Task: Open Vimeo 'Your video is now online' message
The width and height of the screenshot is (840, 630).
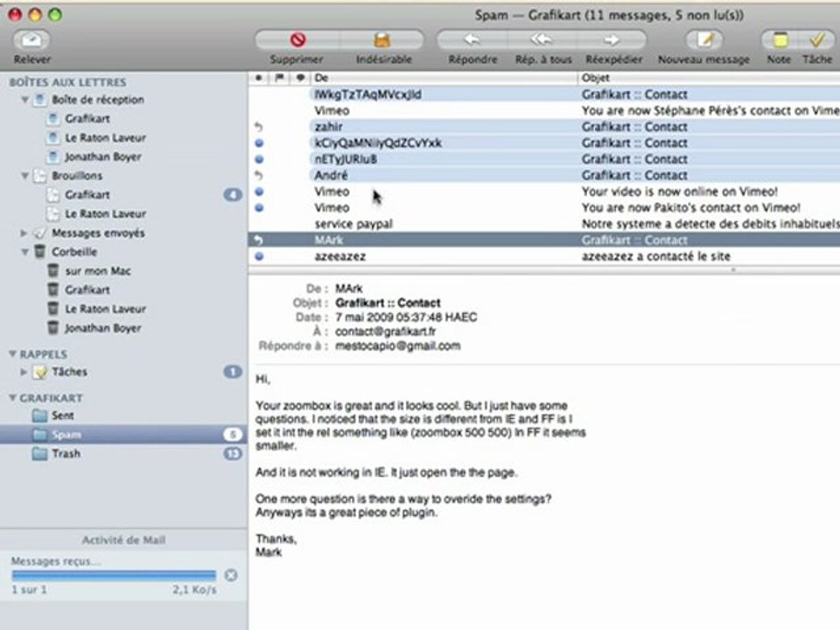Action: point(544,192)
